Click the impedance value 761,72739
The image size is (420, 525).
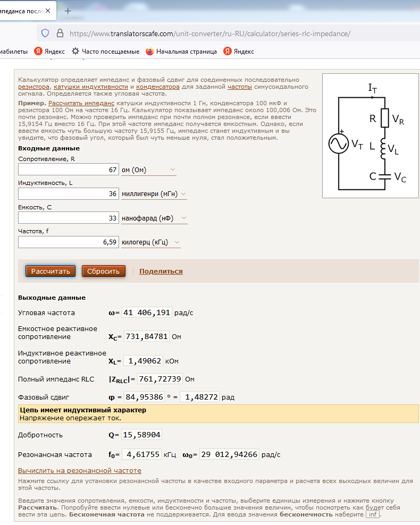[160, 379]
